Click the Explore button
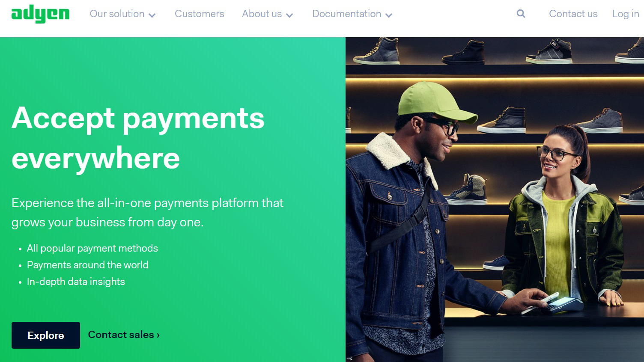Viewport: 644px width, 362px height. [x=46, y=335]
